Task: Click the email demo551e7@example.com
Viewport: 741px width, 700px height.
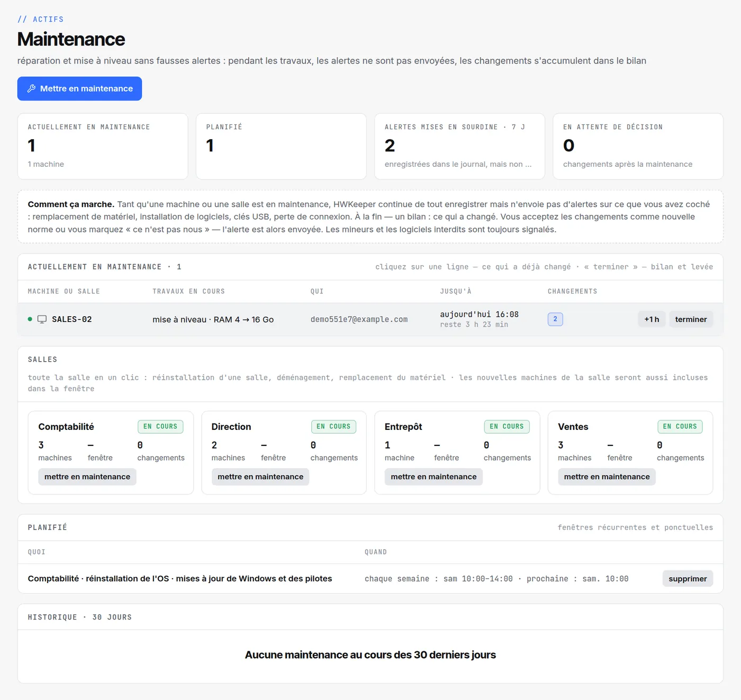Action: click(x=359, y=319)
